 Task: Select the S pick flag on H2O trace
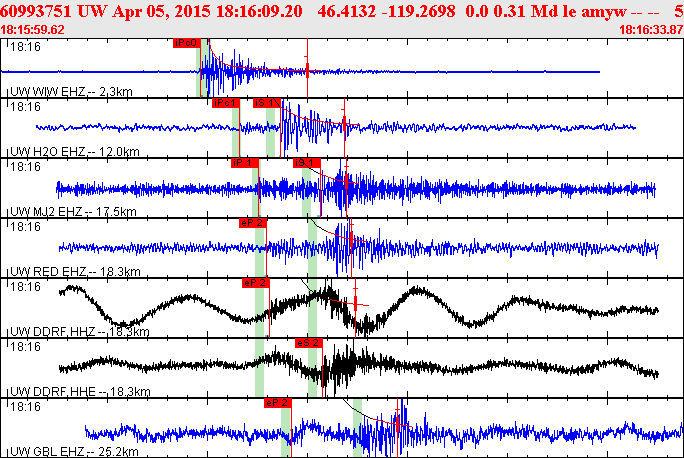[265, 103]
